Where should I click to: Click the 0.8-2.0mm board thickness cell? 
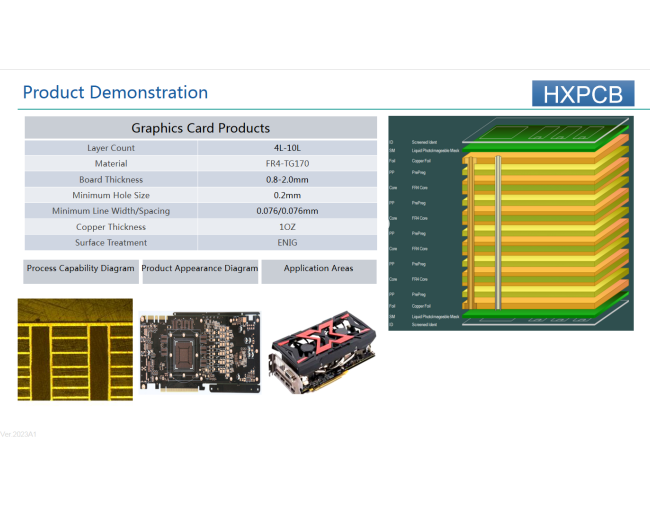pyautogui.click(x=287, y=180)
